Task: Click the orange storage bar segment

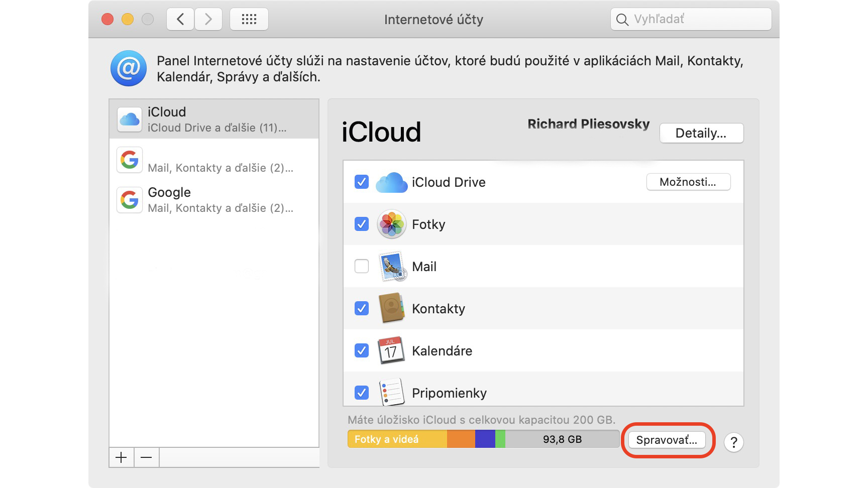Action: click(461, 439)
